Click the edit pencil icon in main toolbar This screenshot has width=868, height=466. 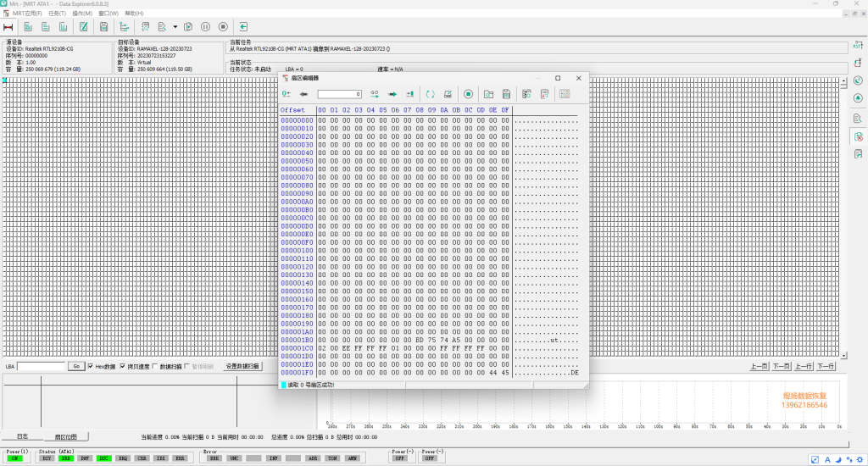click(84, 26)
